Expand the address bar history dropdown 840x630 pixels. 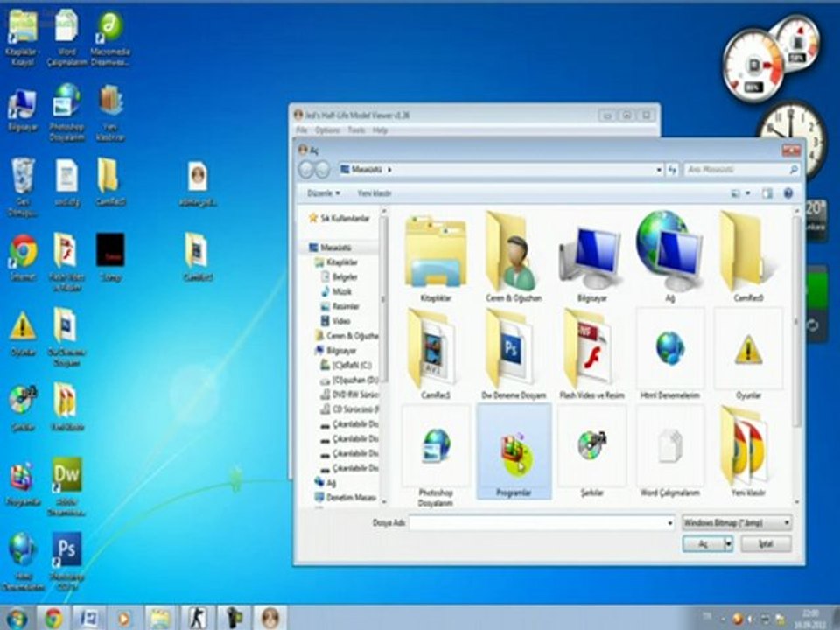pyautogui.click(x=659, y=170)
